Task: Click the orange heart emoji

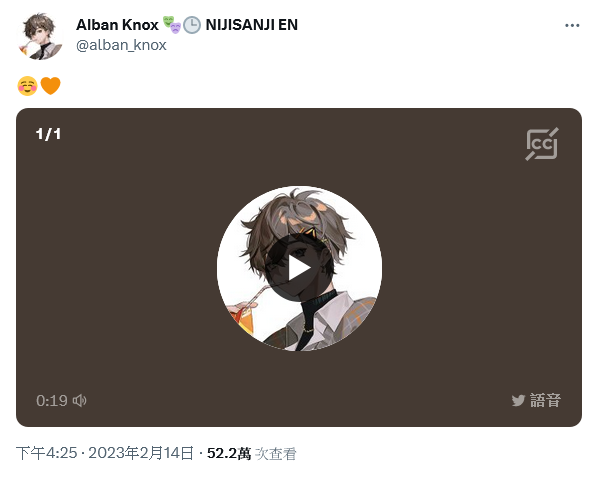Action: [x=50, y=85]
